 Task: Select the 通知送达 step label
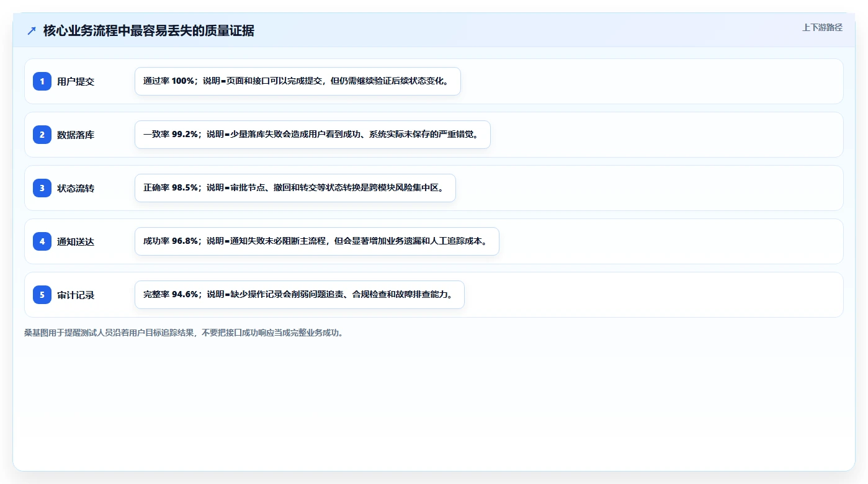[x=76, y=241]
